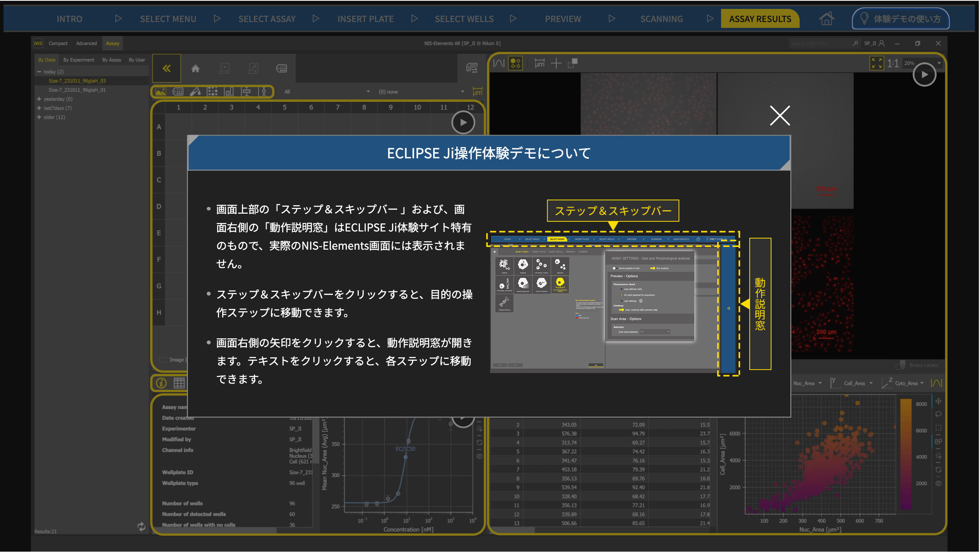The height and width of the screenshot is (552, 980).
Task: Select the image view icon
Action: (160, 92)
